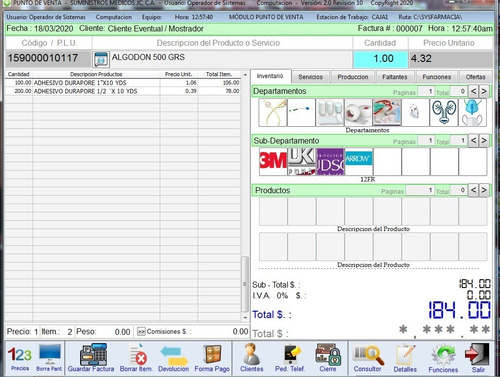Select the kidneys urology department thumbnail
Screen dimensions: 500x377
pyautogui.click(x=444, y=112)
